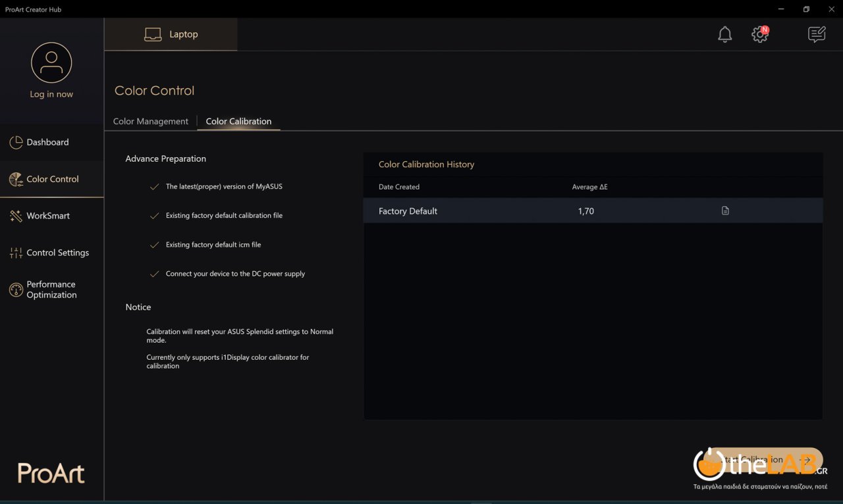
Task: Open the WorkSmart section
Action: click(x=48, y=215)
